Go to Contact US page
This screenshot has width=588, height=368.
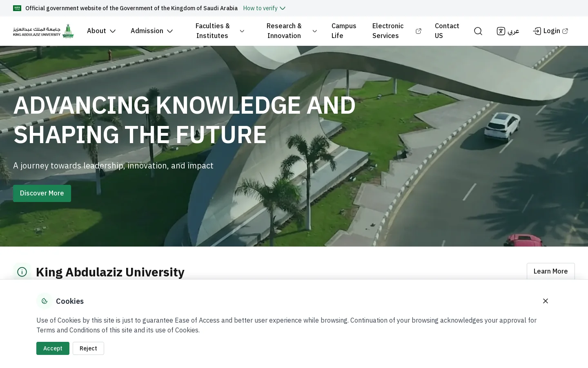pos(447,31)
